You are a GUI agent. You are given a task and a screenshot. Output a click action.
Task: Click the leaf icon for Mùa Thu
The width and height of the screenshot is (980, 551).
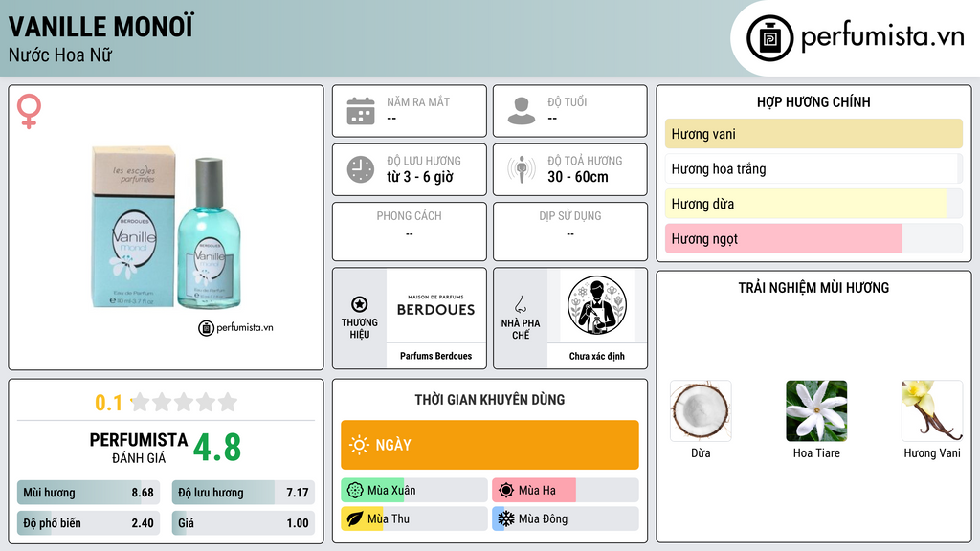click(355, 518)
